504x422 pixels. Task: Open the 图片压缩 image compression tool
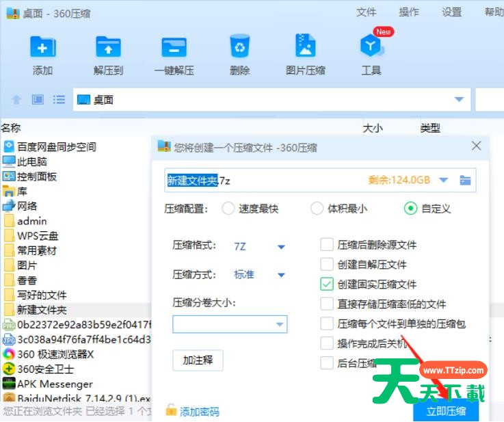pyautogui.click(x=306, y=46)
